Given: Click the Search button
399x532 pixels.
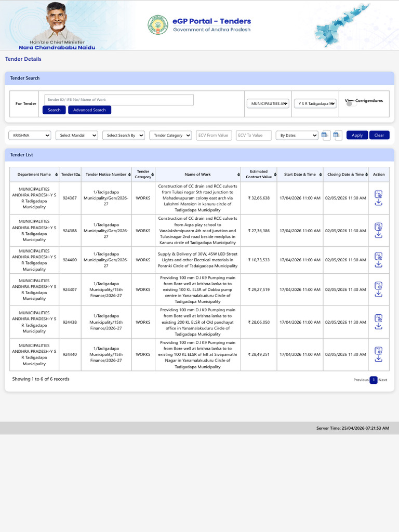Looking at the screenshot, I should [x=54, y=110].
